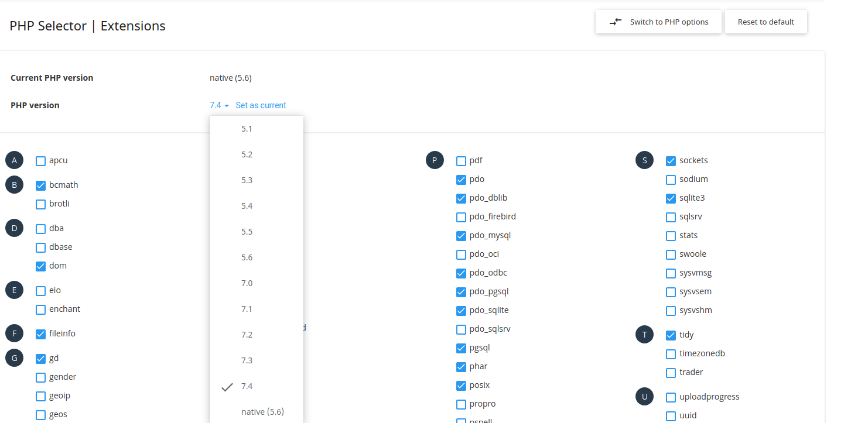Click the "B" circle icon beside bcmath

coord(14,184)
